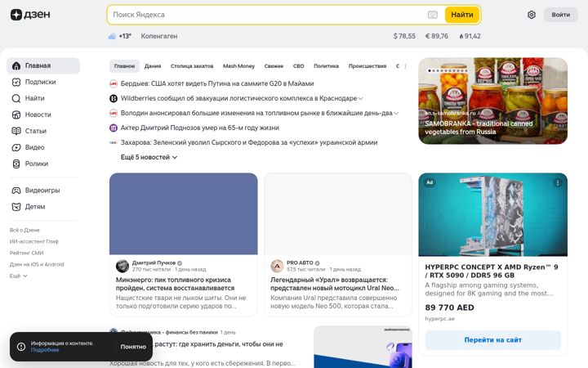Click source icon beside Захарова headline
588x368 pixels.
(114, 142)
